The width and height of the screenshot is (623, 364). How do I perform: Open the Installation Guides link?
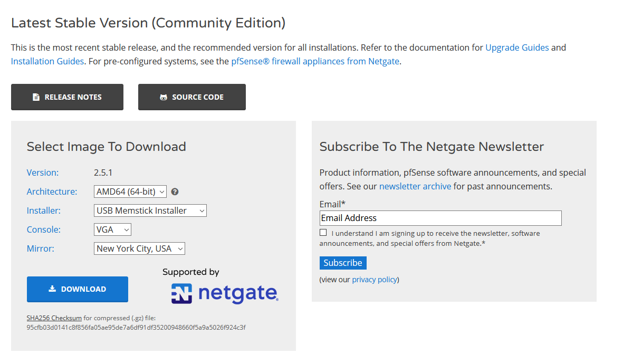(x=47, y=61)
